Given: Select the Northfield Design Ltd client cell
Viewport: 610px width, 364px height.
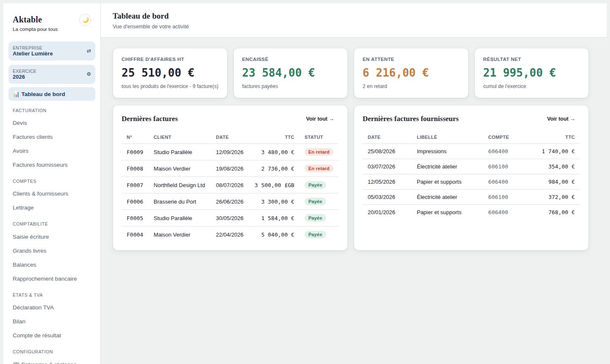Looking at the screenshot, I should point(179,185).
